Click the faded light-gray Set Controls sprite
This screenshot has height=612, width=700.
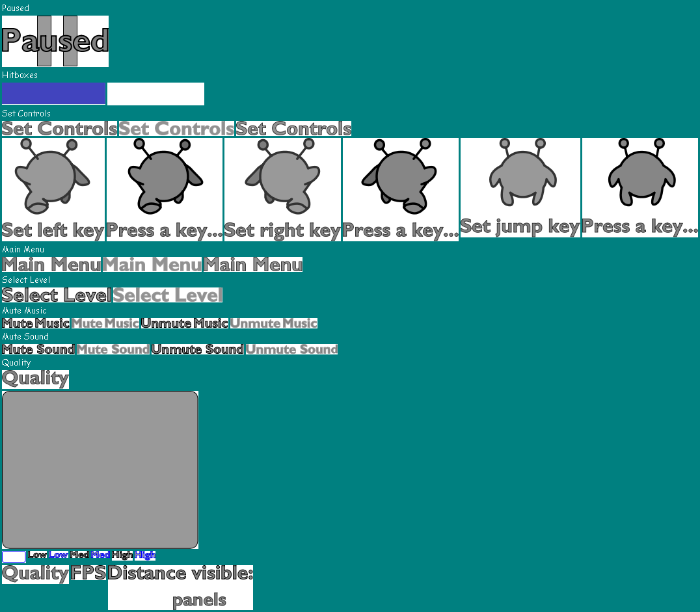click(176, 129)
